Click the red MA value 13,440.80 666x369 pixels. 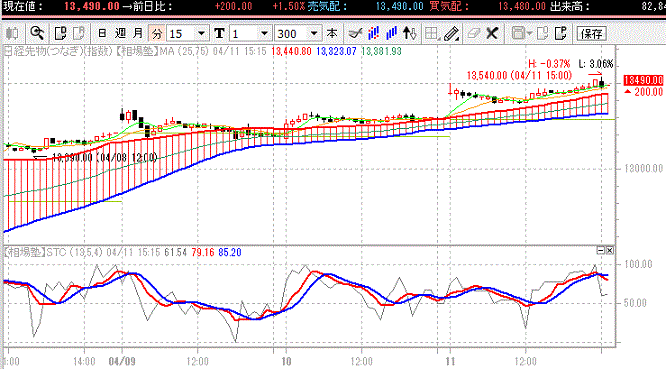[291, 52]
